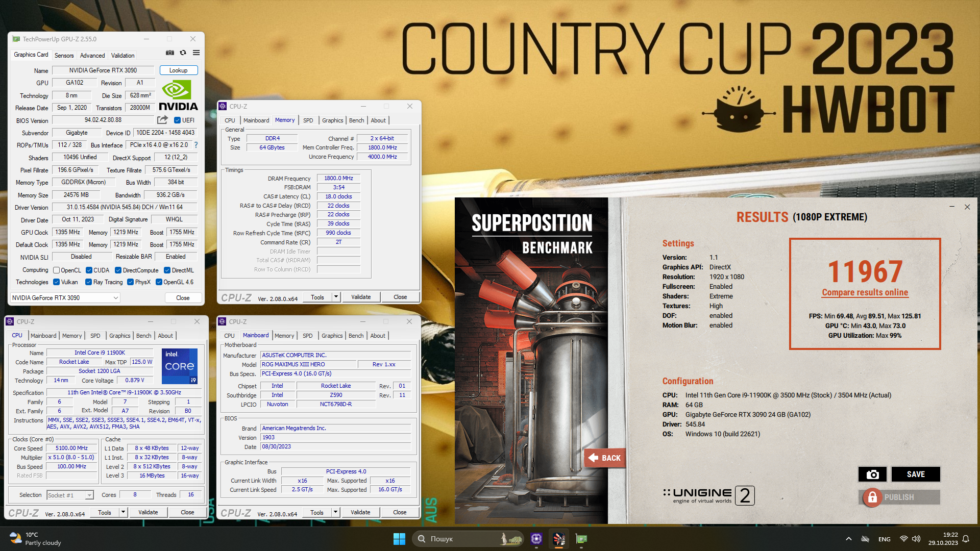This screenshot has width=980, height=551.
Task: Toggle the UEFI checkbox
Action: click(177, 120)
